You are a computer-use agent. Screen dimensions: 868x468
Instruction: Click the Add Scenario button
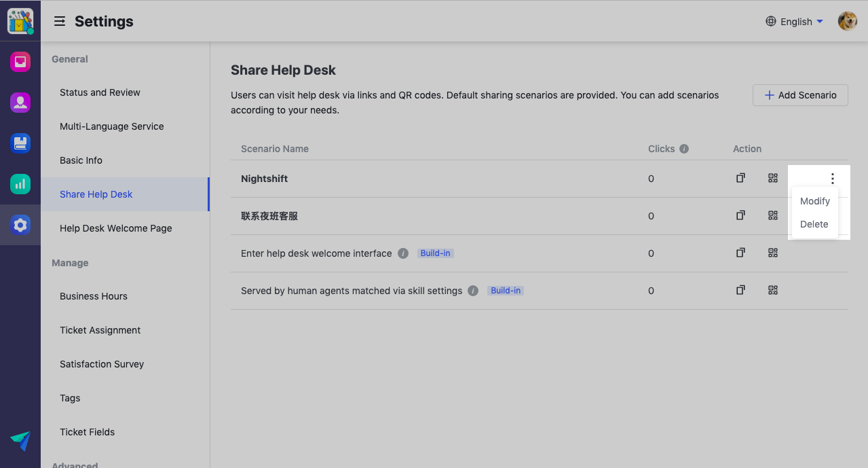[800, 95]
